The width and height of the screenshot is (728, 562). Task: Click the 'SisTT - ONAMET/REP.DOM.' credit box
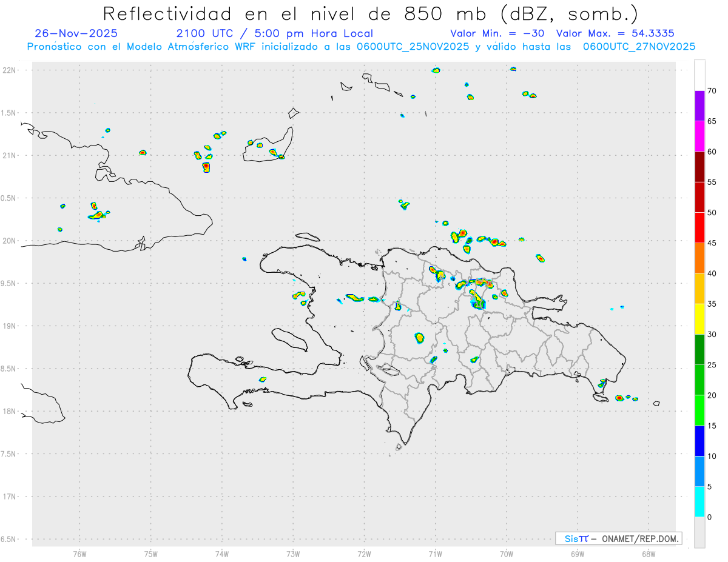[618, 538]
